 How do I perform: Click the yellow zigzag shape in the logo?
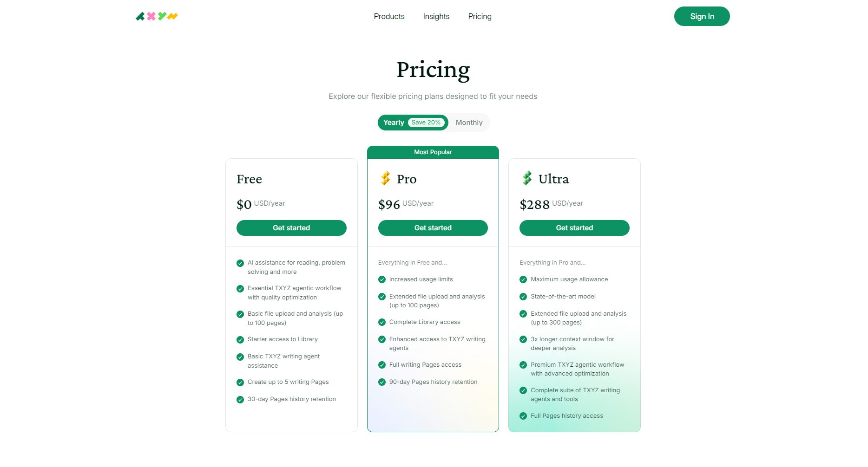(172, 16)
